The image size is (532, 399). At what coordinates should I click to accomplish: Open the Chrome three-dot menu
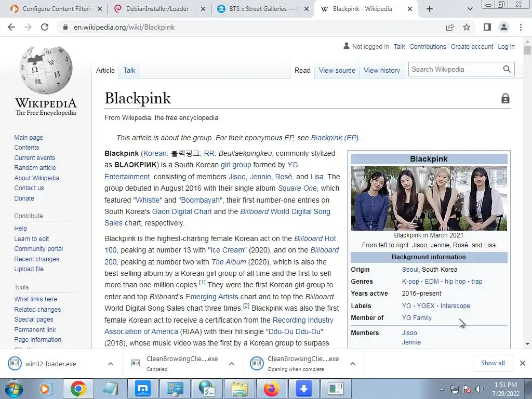(521, 27)
